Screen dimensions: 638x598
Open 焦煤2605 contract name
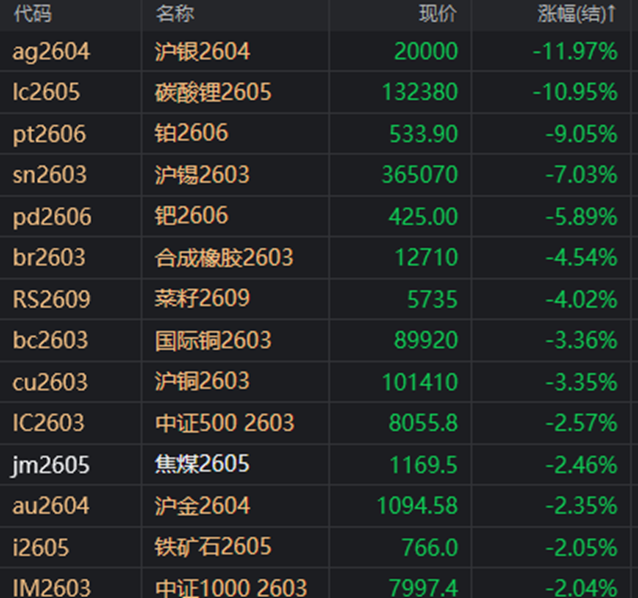(x=202, y=464)
